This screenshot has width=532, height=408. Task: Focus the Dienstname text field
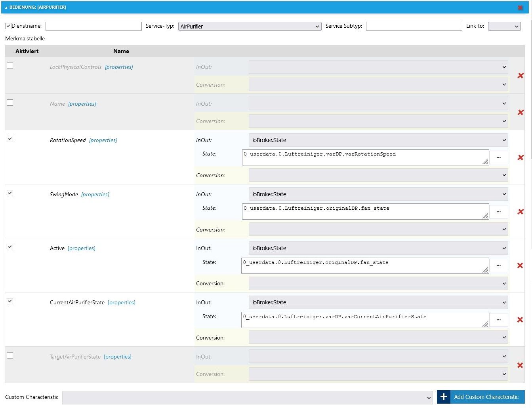pos(93,26)
